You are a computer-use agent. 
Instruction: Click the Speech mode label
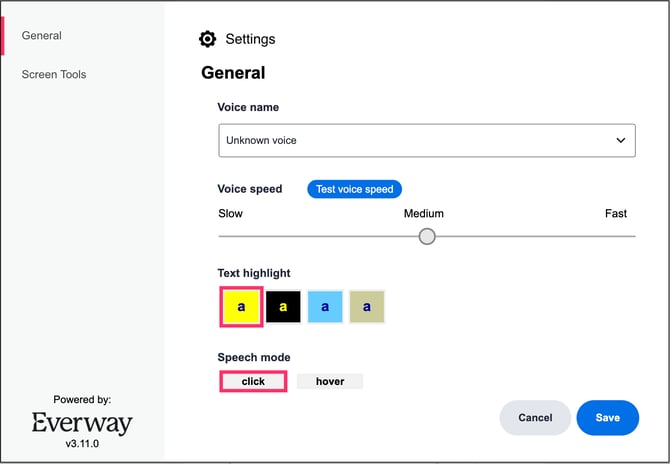point(254,357)
